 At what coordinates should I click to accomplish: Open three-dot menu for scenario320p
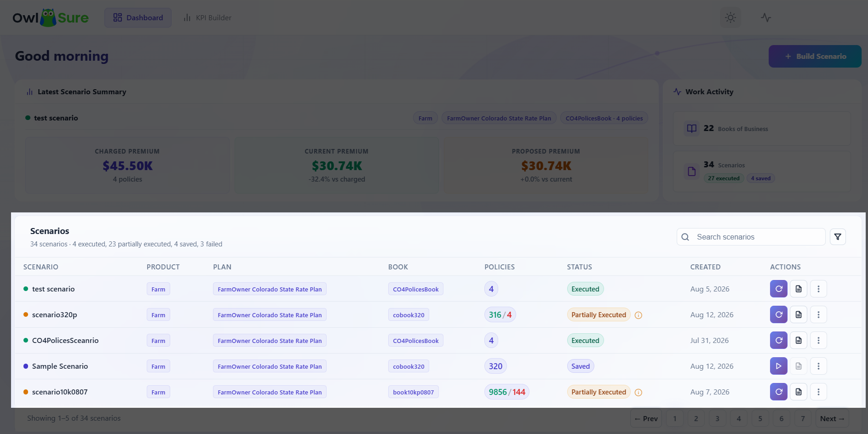(x=818, y=314)
